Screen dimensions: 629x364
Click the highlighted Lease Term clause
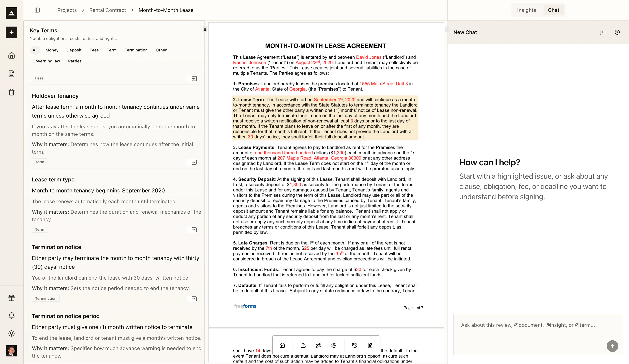(325, 118)
